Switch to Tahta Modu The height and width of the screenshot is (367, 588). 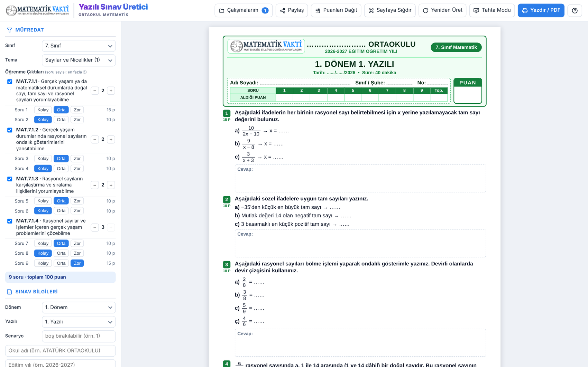point(492,10)
